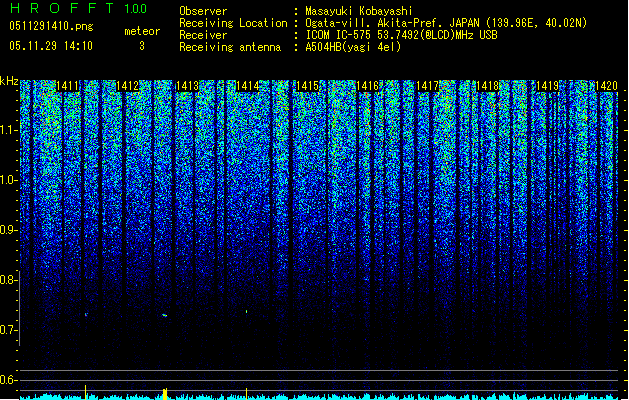
Task: Click the HROFFT 1.0.0 title text
Action: (79, 8)
